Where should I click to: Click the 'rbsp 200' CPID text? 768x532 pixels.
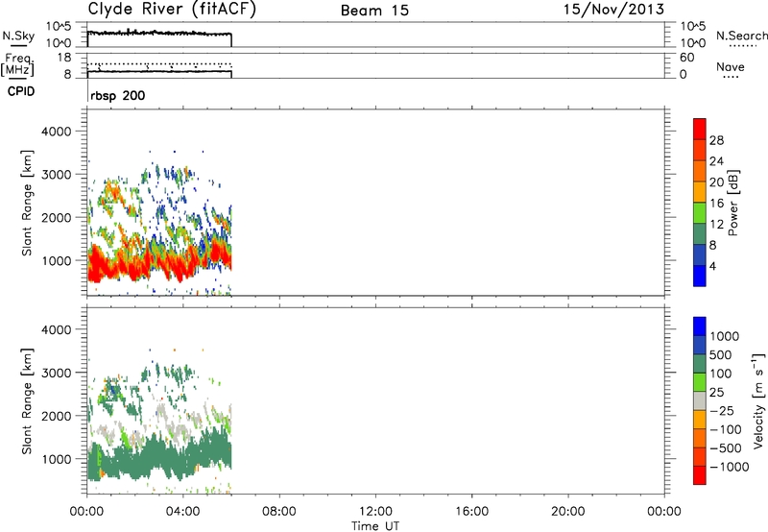[117, 95]
